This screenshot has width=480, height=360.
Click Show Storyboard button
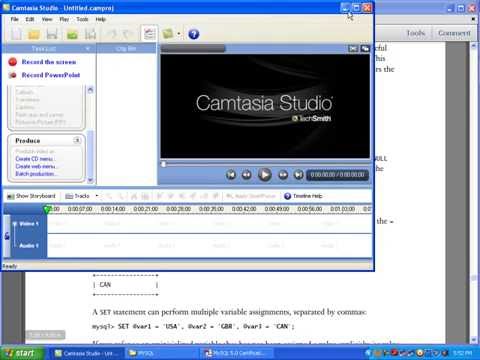31,196
